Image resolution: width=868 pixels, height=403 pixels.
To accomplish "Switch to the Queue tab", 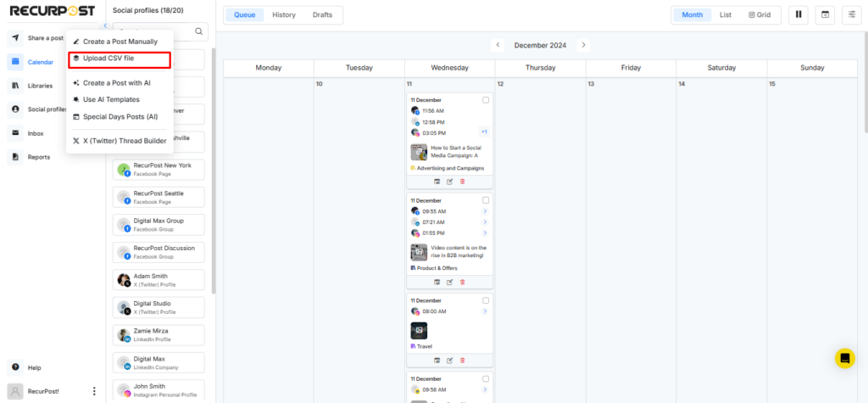I will pos(245,15).
